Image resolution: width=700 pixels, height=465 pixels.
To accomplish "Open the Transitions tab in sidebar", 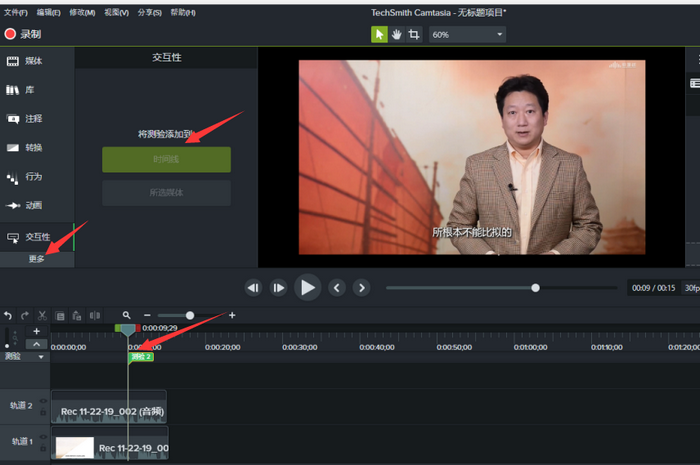I will (x=25, y=148).
